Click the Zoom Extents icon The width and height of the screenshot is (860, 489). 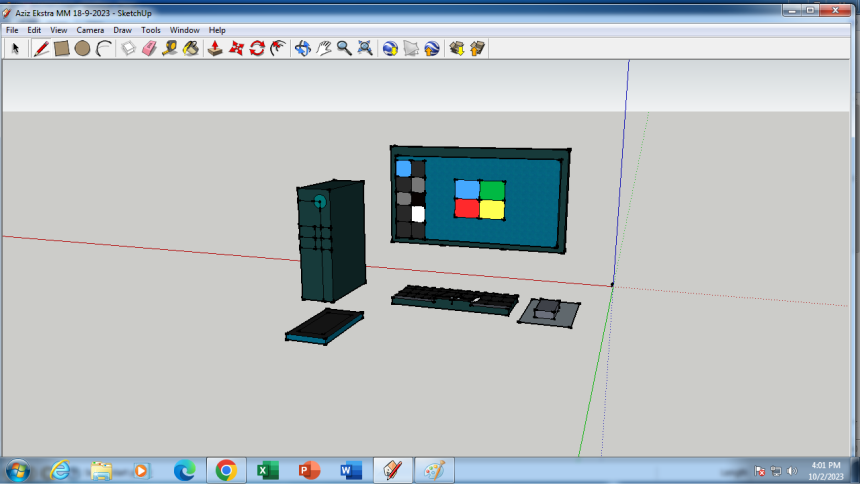[x=365, y=48]
